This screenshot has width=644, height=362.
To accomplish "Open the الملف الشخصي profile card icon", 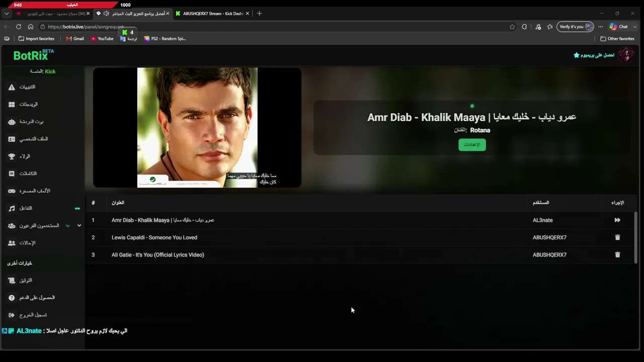I will point(12,139).
